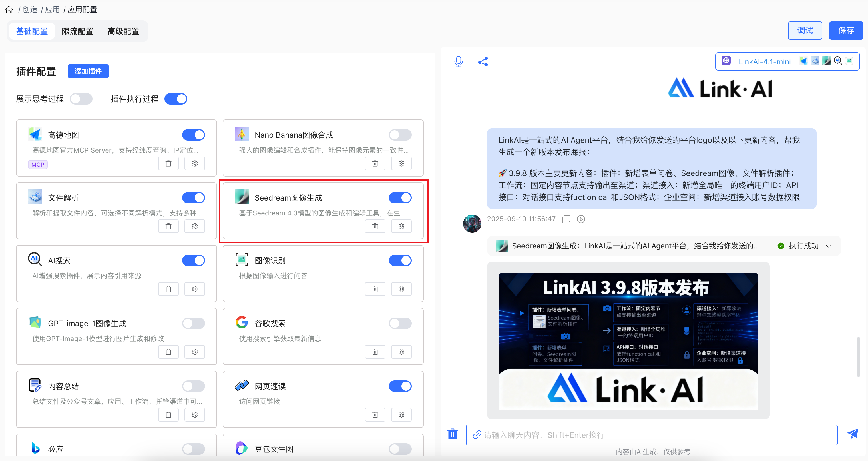868x461 pixels.
Task: Disable the AI搜索 plugin toggle
Action: [193, 260]
